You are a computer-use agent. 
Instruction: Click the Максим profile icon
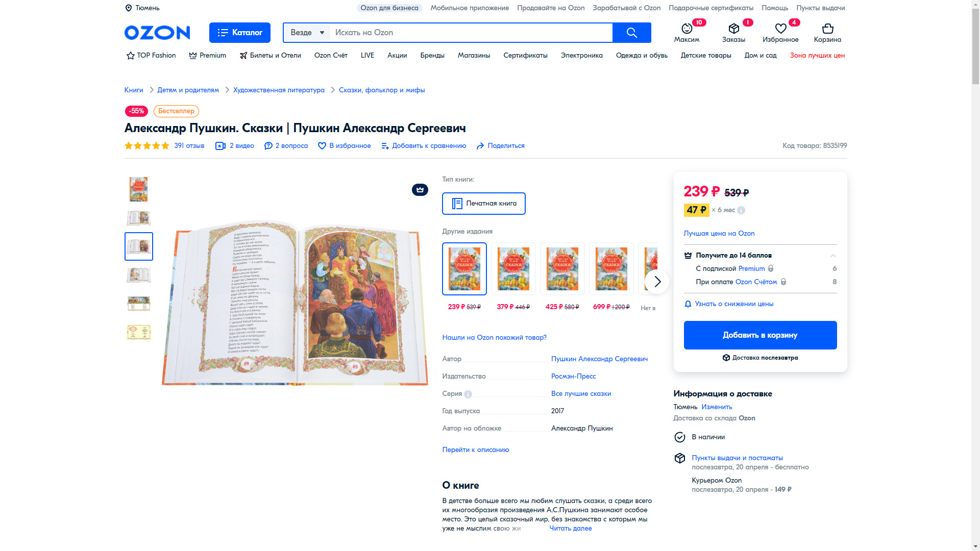point(687,29)
